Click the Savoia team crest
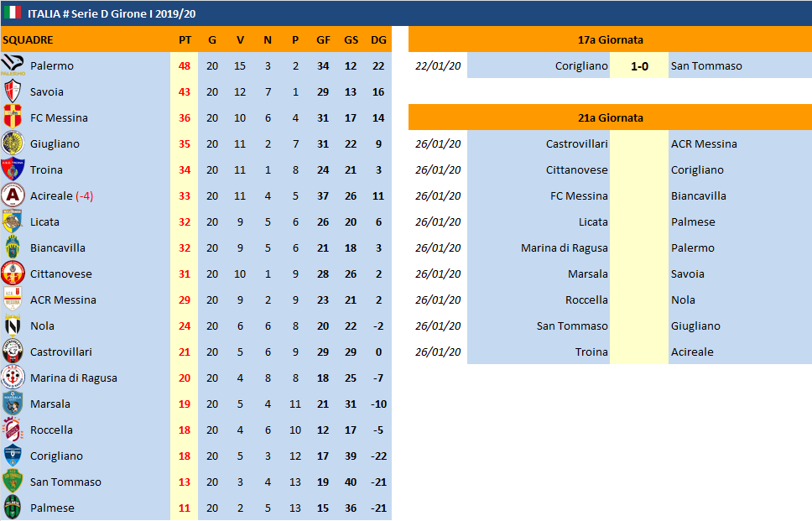 (x=13, y=91)
